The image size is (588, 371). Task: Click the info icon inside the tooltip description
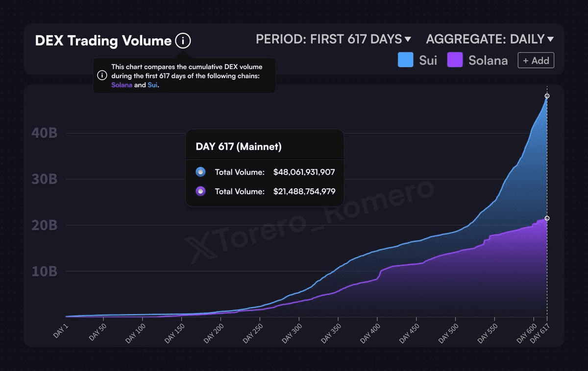tap(102, 75)
